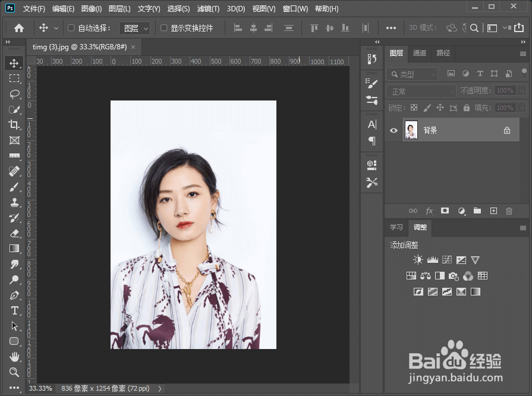Add a Levels adjustment
This screenshot has height=396, width=532.
click(x=432, y=260)
